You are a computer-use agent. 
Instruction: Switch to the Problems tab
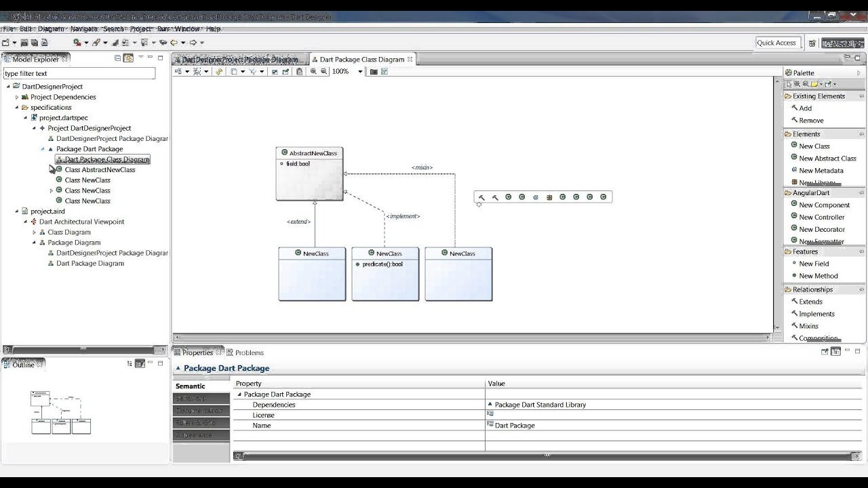(245, 352)
